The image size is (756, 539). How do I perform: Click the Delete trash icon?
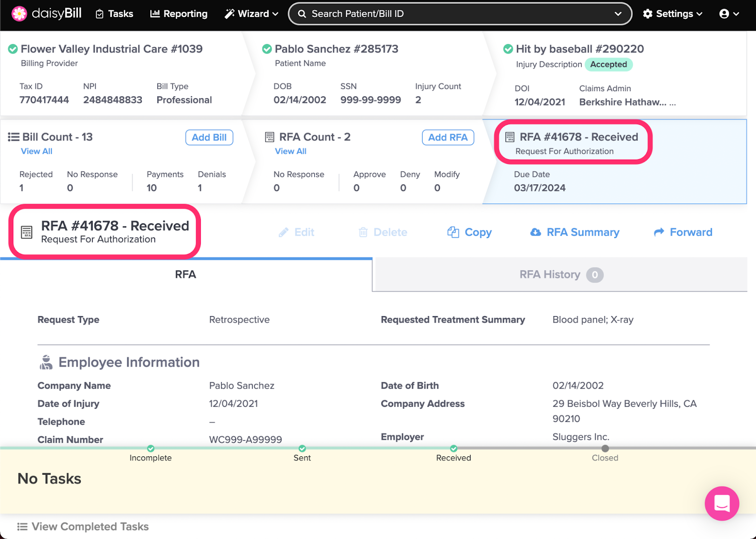coord(363,232)
